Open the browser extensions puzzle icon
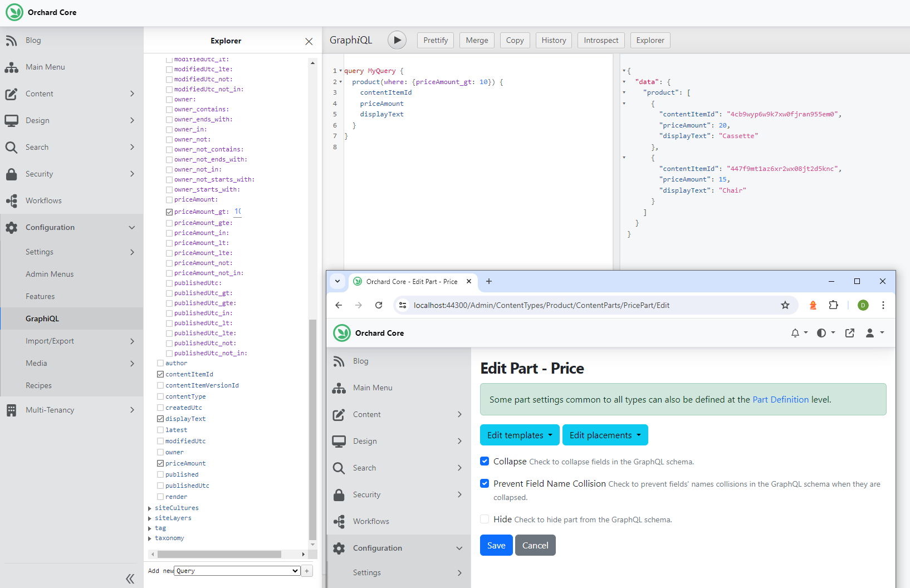This screenshot has width=910, height=588. pyautogui.click(x=833, y=305)
